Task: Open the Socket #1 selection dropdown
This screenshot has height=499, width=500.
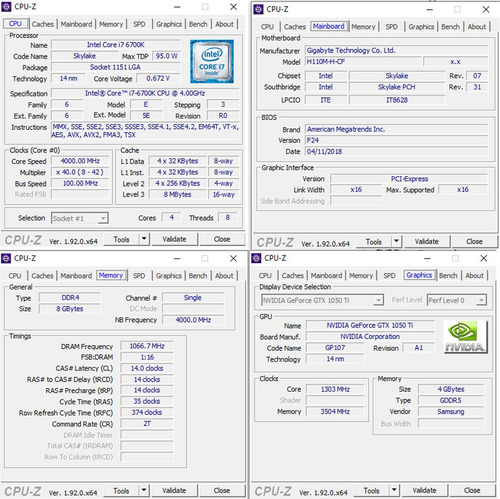Action: pyautogui.click(x=80, y=218)
